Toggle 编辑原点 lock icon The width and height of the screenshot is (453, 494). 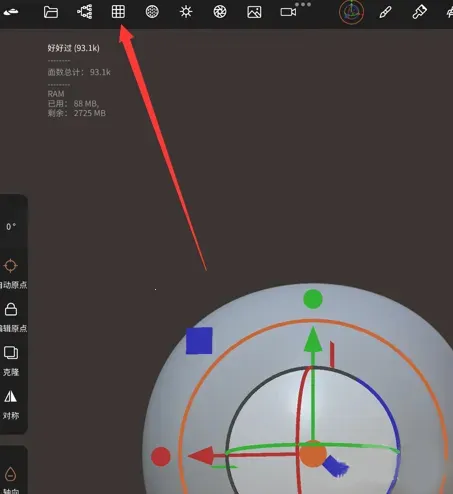pos(11,309)
